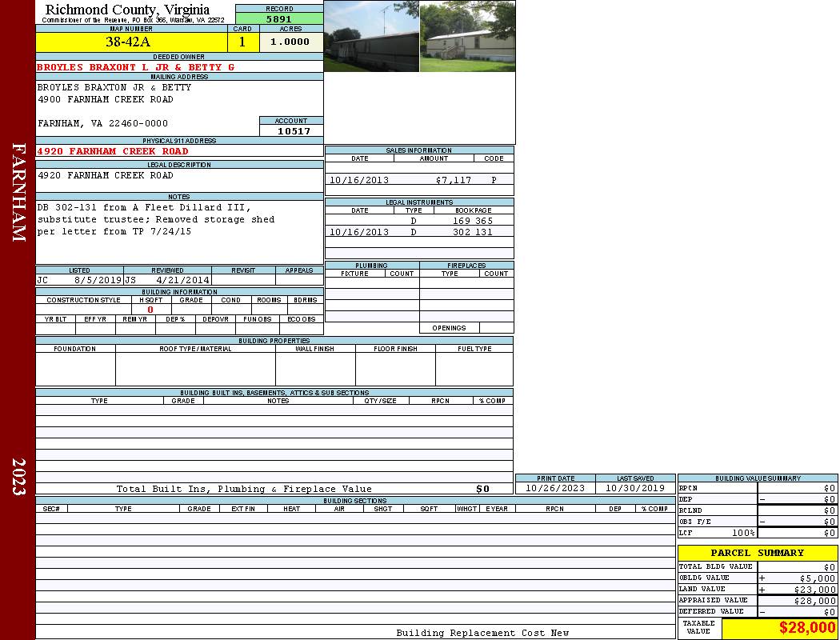Click the mailing name BROYLES BRAXTON JR & BETTY
This screenshot has width=840, height=640.
pyautogui.click(x=114, y=87)
